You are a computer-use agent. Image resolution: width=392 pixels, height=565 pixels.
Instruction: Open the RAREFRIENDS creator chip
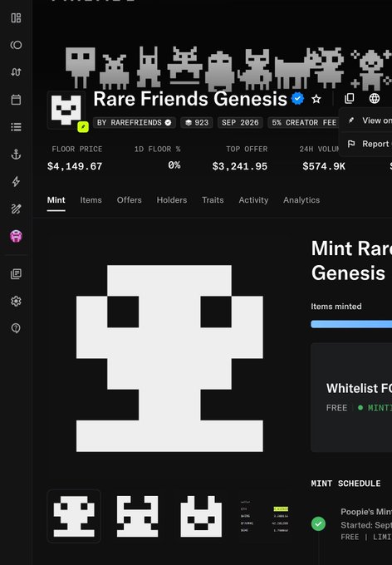click(x=135, y=123)
